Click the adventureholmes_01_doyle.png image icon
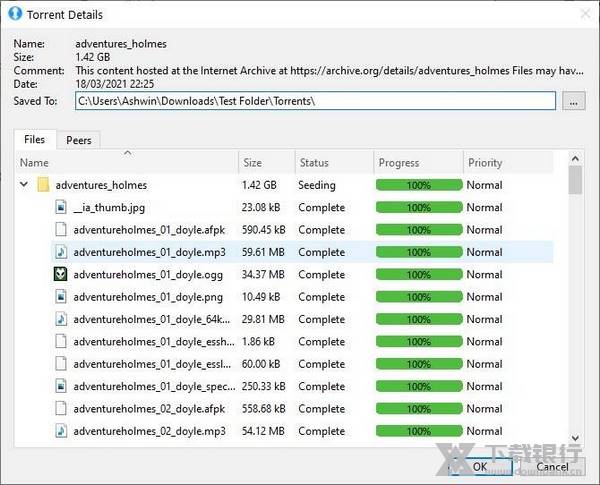Image resolution: width=600 pixels, height=485 pixels. coord(61,297)
